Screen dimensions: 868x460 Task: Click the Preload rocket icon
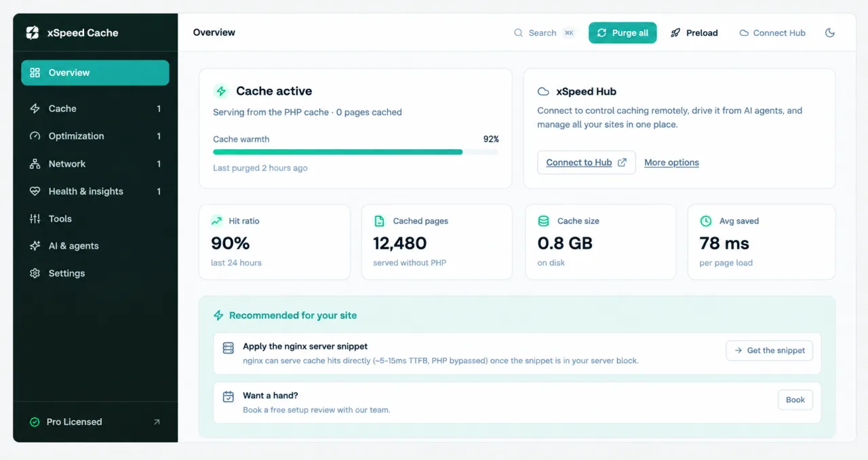pyautogui.click(x=675, y=33)
